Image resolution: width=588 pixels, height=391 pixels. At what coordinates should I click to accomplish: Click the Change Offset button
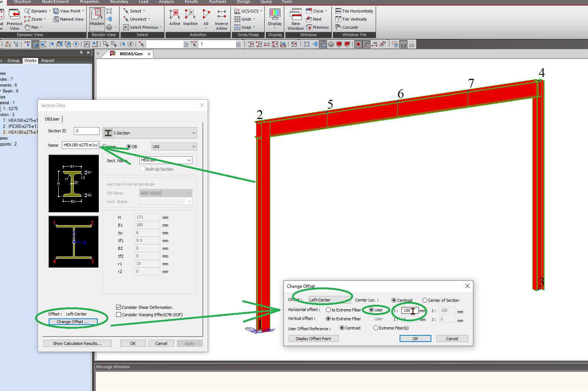point(73,322)
